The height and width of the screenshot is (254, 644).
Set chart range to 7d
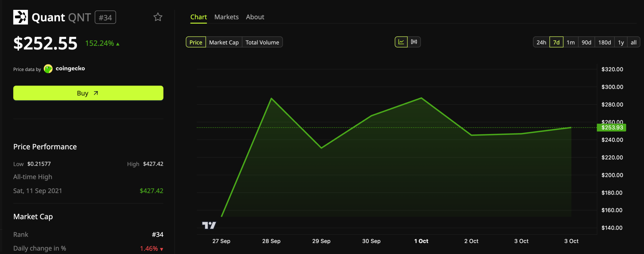click(x=556, y=42)
